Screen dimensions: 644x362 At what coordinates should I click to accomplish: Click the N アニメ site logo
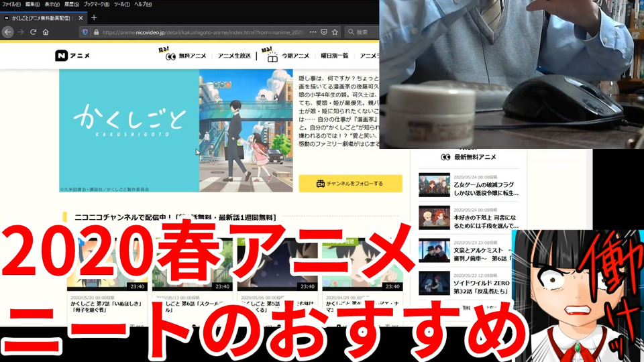point(72,56)
